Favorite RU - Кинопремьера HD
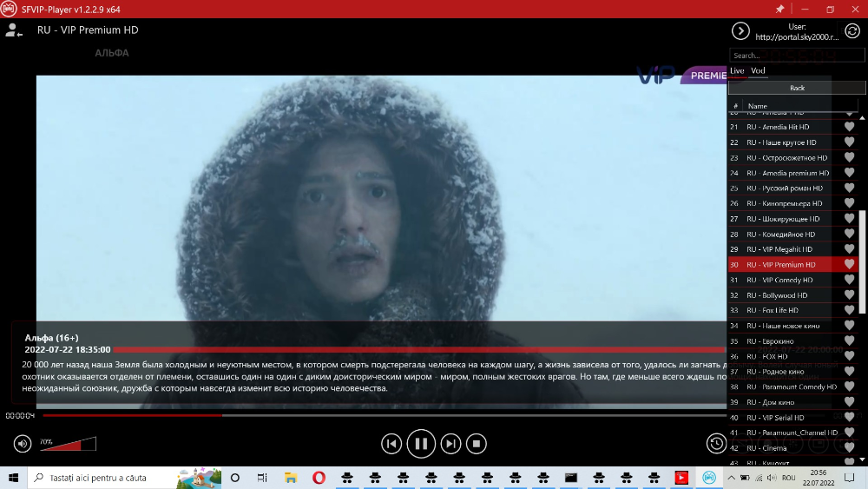The image size is (868, 489). coord(849,203)
